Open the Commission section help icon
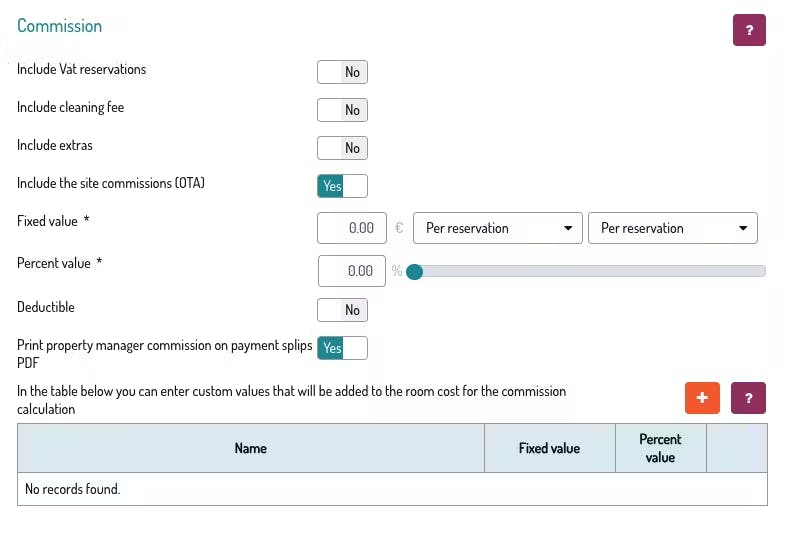 point(749,30)
